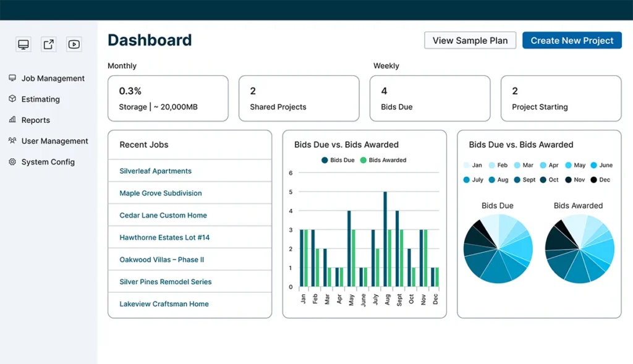Click the Shared Projects card
633x364 pixels.
coord(299,98)
